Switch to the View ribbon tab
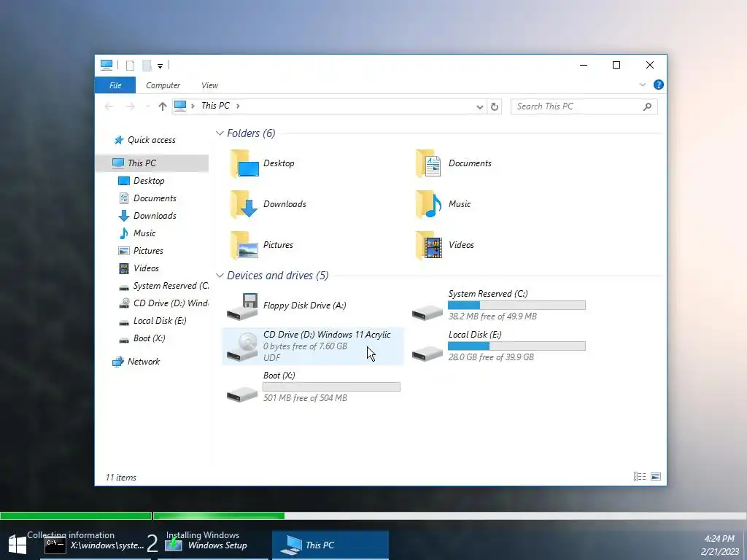 pos(209,85)
